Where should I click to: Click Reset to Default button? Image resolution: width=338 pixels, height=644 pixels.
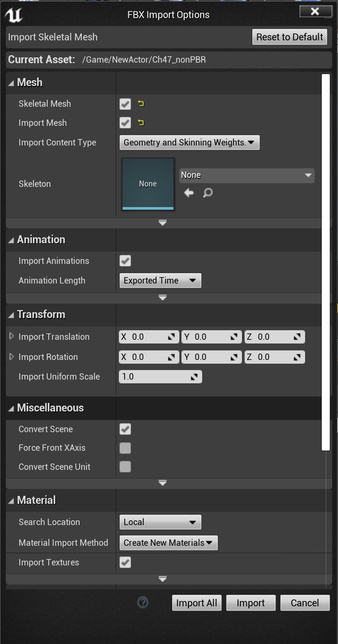(290, 37)
